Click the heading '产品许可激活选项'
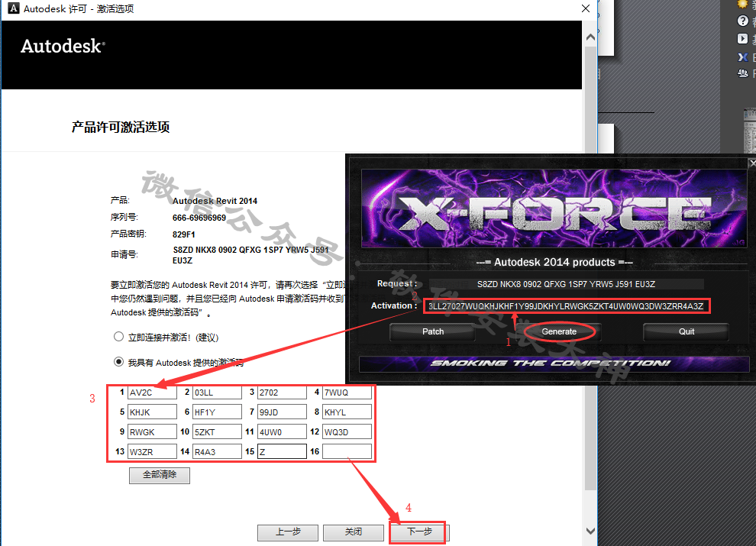This screenshot has width=756, height=546. [121, 127]
